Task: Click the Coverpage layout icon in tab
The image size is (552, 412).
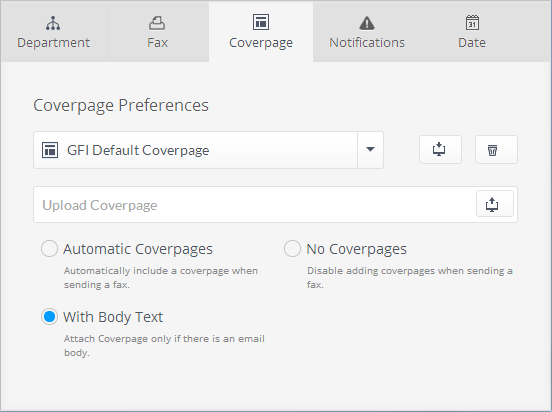Action: [x=261, y=22]
